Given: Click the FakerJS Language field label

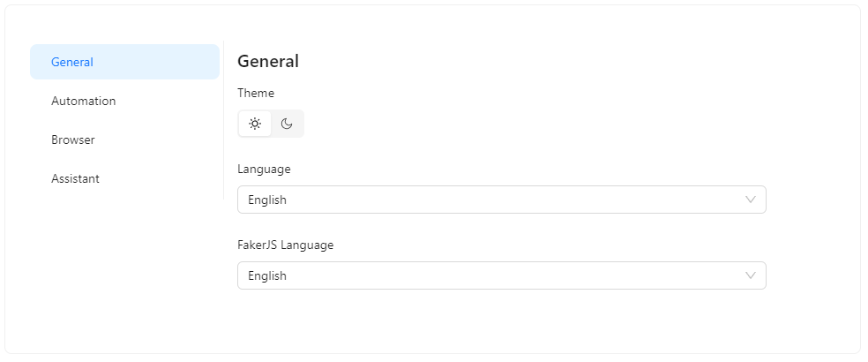Looking at the screenshot, I should coord(286,245).
